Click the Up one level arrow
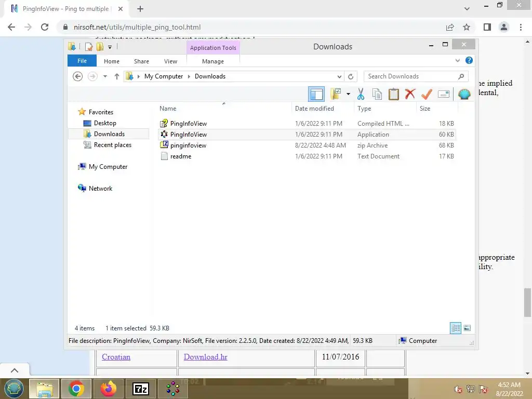 [x=117, y=76]
